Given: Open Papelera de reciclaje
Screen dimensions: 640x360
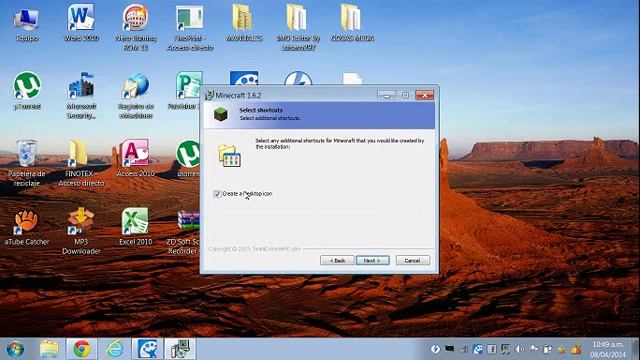Looking at the screenshot, I should click(27, 163).
